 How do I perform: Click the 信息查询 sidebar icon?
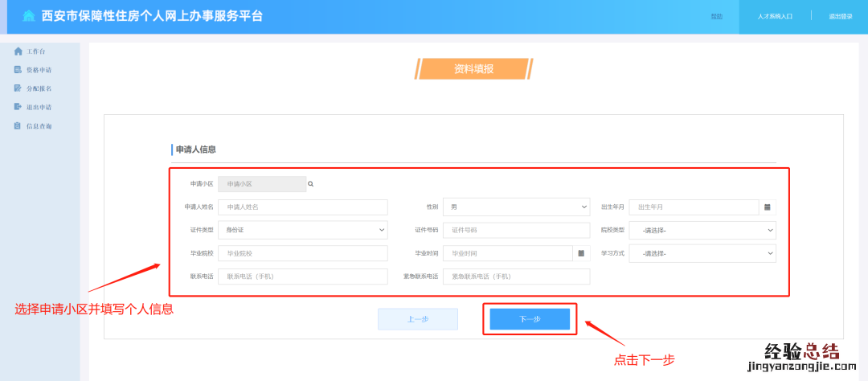pos(18,126)
